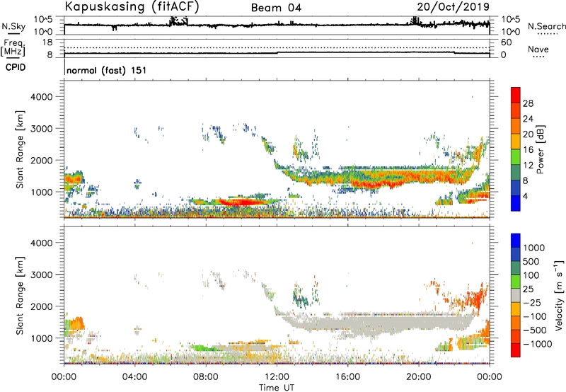The image size is (566, 392).
Task: Click the 'Kapuskasing (fitACF)' title text
Action: tap(132, 6)
